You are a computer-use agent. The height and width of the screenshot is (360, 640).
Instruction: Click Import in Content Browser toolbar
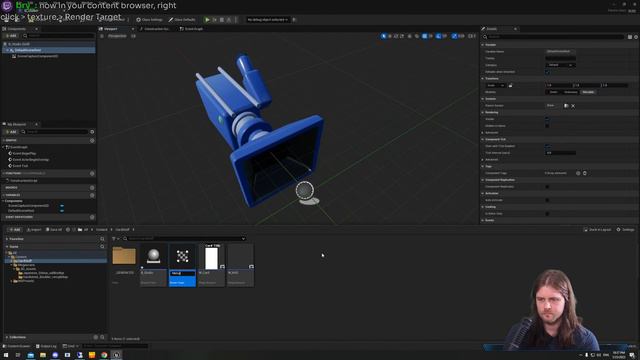(x=34, y=229)
